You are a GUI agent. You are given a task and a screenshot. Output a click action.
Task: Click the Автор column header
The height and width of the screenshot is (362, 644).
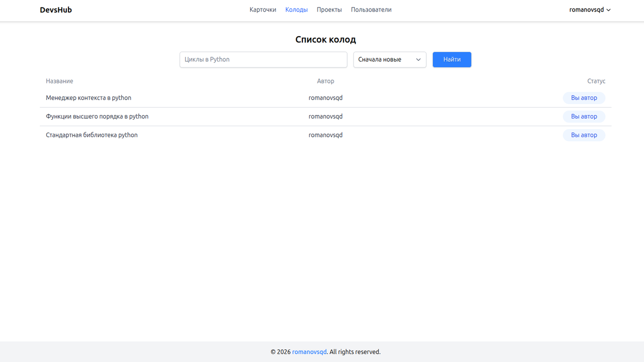coord(326,81)
